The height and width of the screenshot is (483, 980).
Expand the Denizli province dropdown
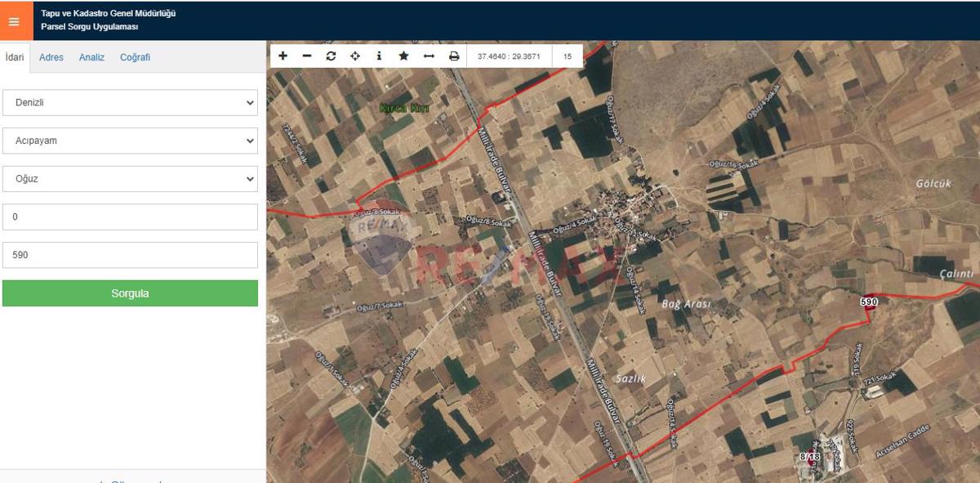point(130,103)
